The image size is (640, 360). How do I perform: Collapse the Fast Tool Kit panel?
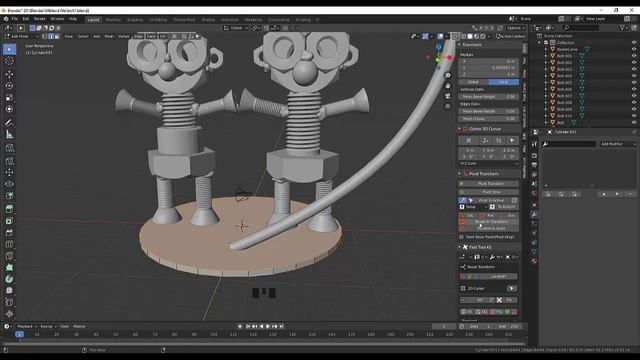click(460, 247)
